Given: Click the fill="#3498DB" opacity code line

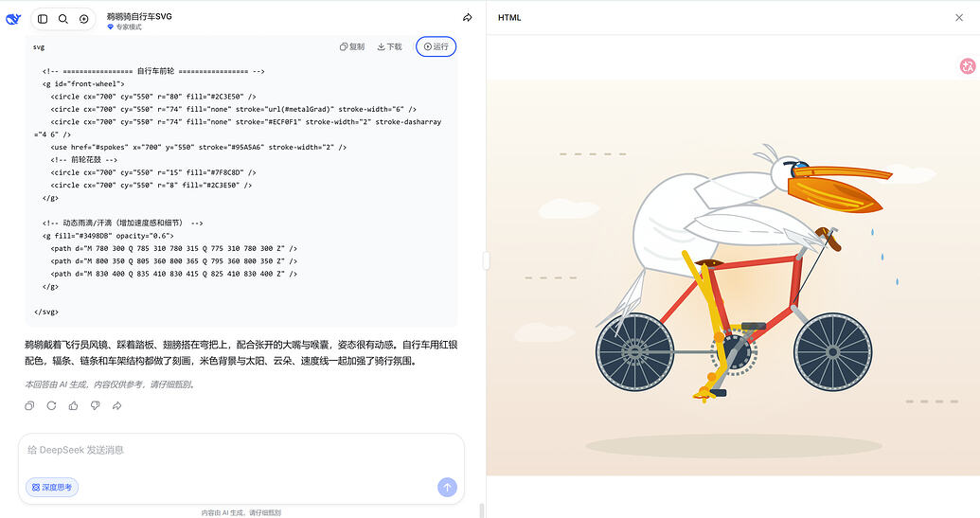Looking at the screenshot, I should point(108,236).
